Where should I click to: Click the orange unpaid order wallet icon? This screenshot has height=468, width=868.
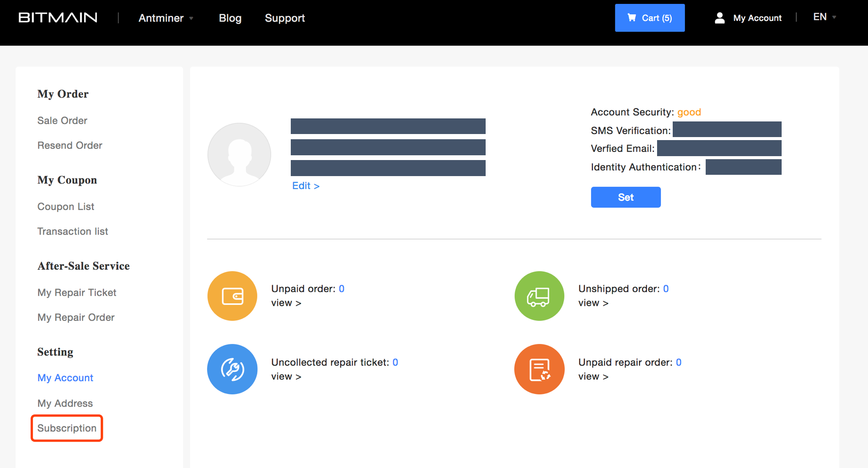click(x=232, y=296)
